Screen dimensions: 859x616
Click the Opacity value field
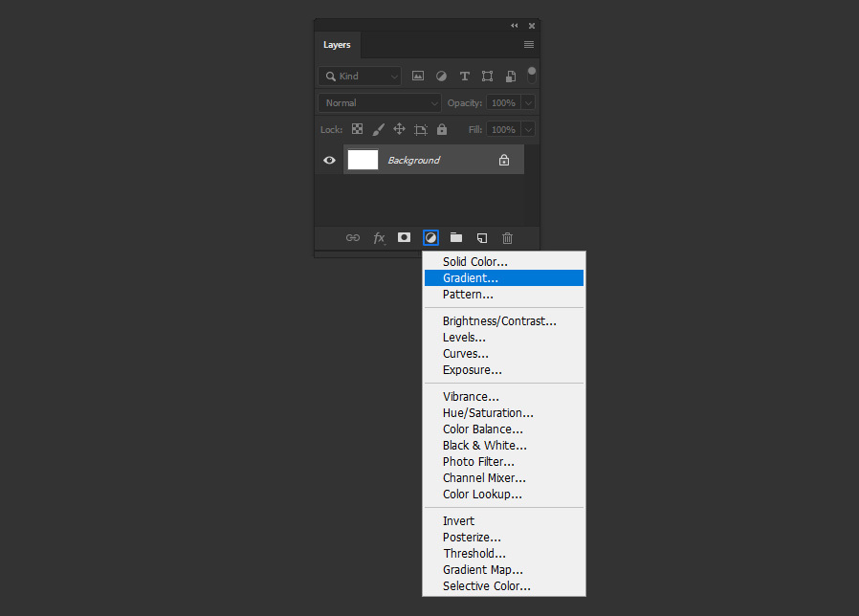pos(503,103)
